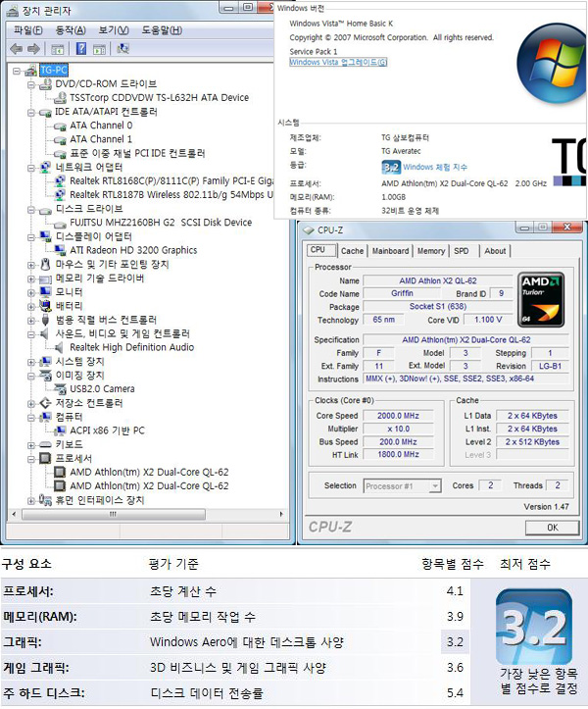Click the 범용 직렬 버스 컨트롤러 USB icon
This screenshot has width=588, height=709.
tap(45, 320)
